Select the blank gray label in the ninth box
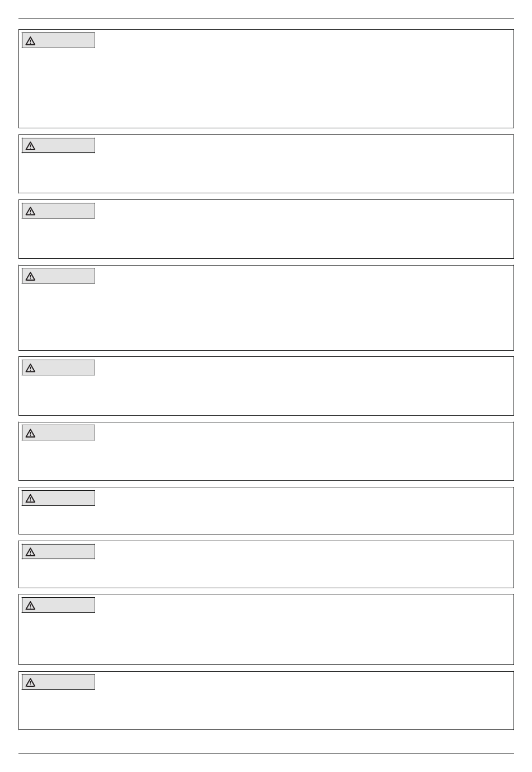 pyautogui.click(x=58, y=605)
